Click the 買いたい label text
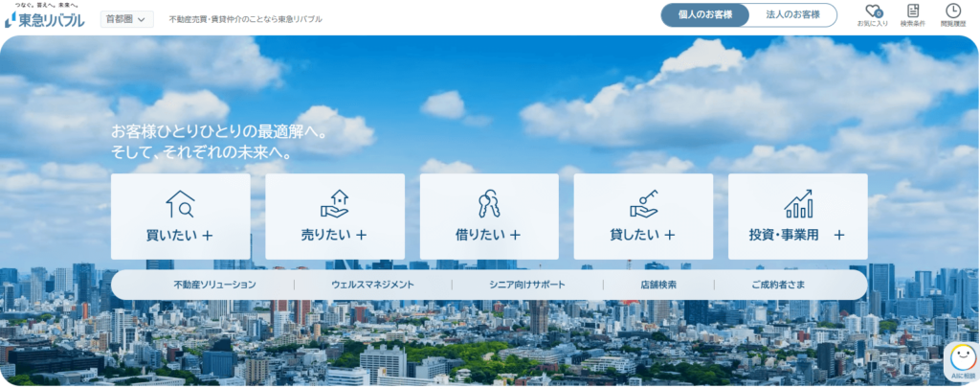Image resolution: width=980 pixels, height=389 pixels. click(x=171, y=236)
